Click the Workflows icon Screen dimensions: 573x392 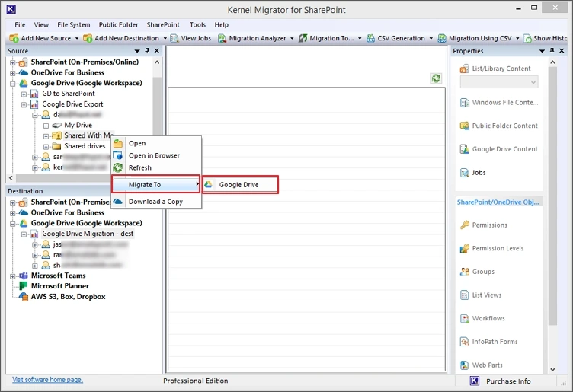[464, 319]
